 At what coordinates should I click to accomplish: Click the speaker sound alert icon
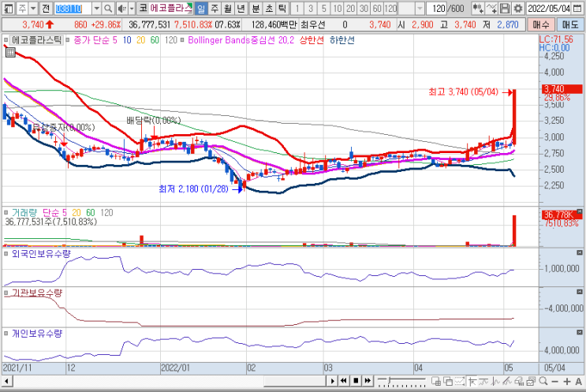(121, 8)
